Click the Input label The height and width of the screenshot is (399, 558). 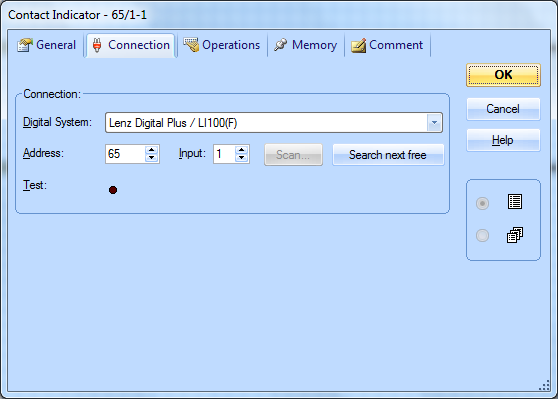pyautogui.click(x=192, y=154)
